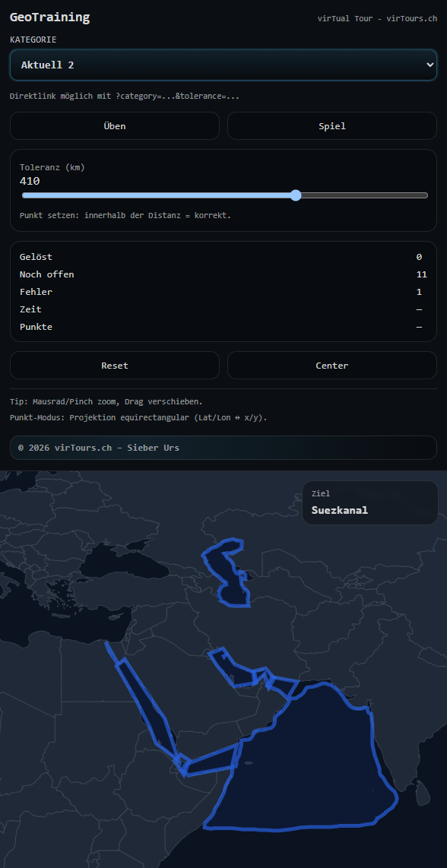Click the Punkt-Modus projection info text

pos(138,417)
